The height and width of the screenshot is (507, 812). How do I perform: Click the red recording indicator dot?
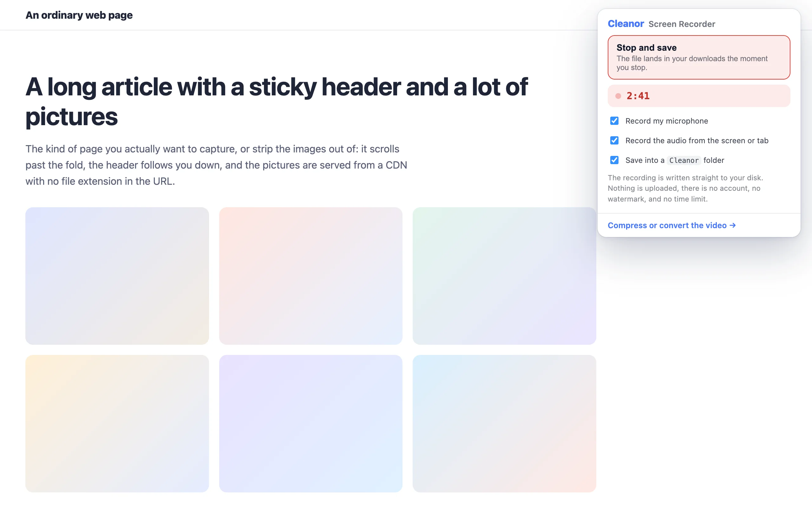coord(618,96)
